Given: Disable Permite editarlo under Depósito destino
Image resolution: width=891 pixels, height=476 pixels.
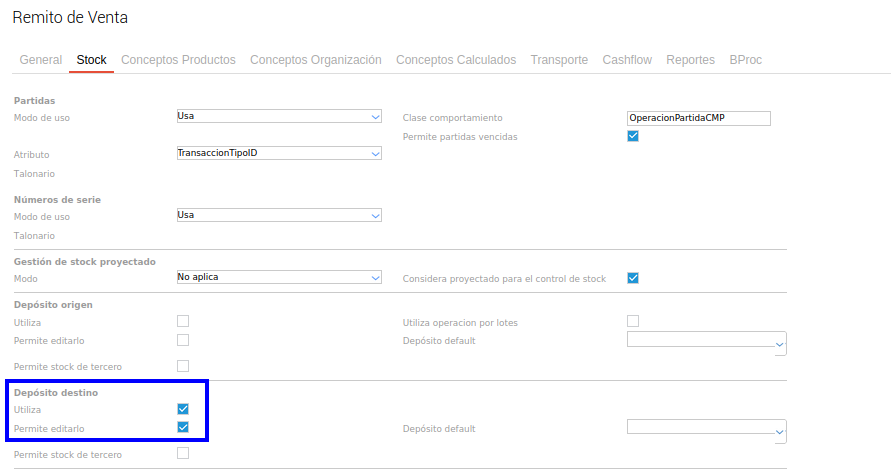Looking at the screenshot, I should [x=183, y=428].
